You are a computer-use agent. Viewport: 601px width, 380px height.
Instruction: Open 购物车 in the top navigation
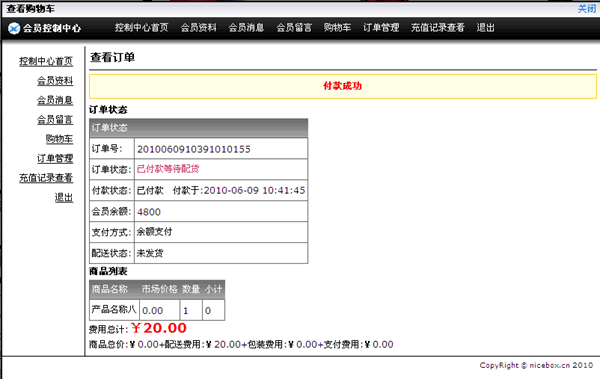tap(337, 28)
